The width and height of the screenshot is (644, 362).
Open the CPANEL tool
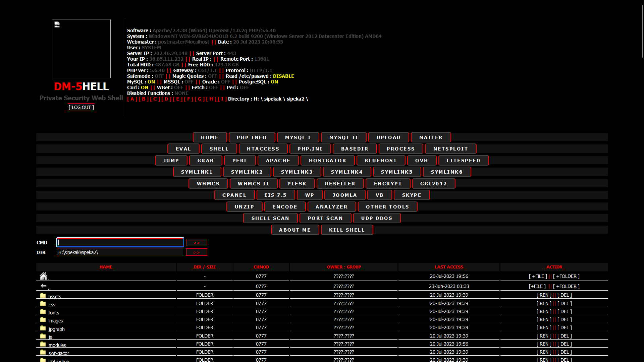click(234, 195)
